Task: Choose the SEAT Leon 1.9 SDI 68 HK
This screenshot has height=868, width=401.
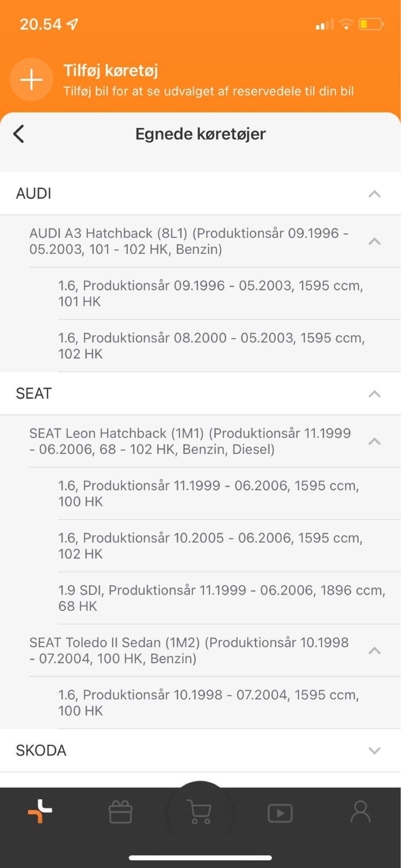Action: click(x=221, y=598)
